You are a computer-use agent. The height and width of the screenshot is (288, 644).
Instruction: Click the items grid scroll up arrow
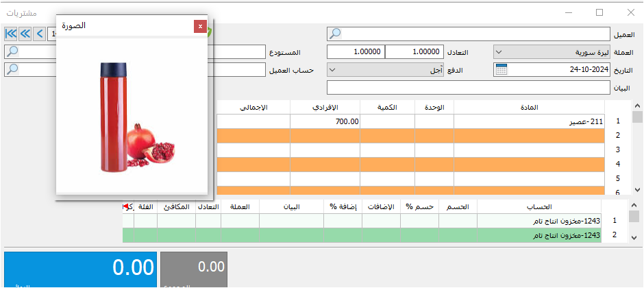[x=637, y=105]
